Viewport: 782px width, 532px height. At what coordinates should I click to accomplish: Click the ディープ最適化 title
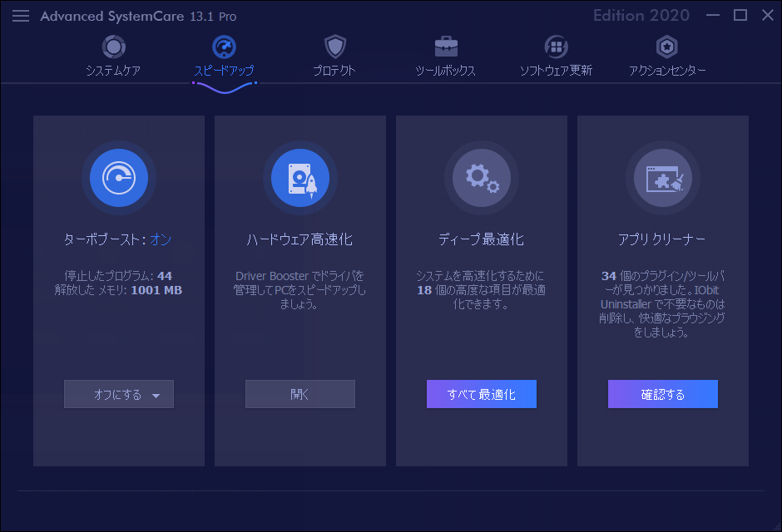click(482, 239)
